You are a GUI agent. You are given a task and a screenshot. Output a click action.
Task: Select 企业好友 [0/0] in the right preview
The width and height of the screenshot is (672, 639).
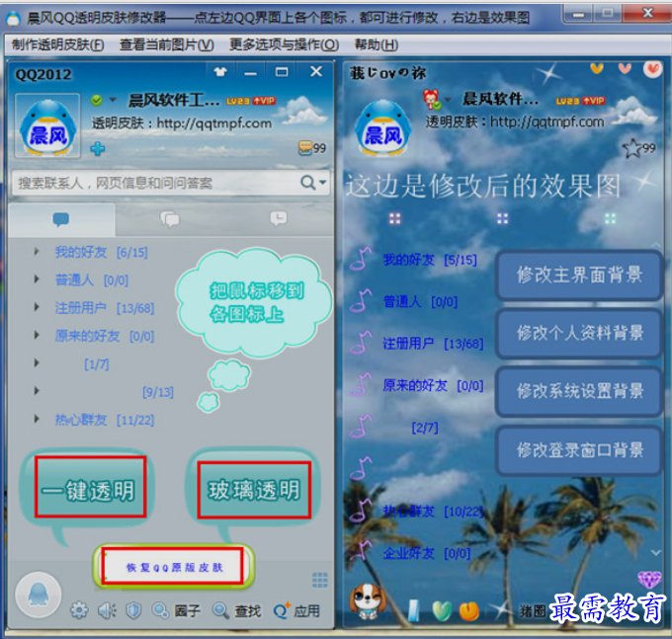point(427,553)
